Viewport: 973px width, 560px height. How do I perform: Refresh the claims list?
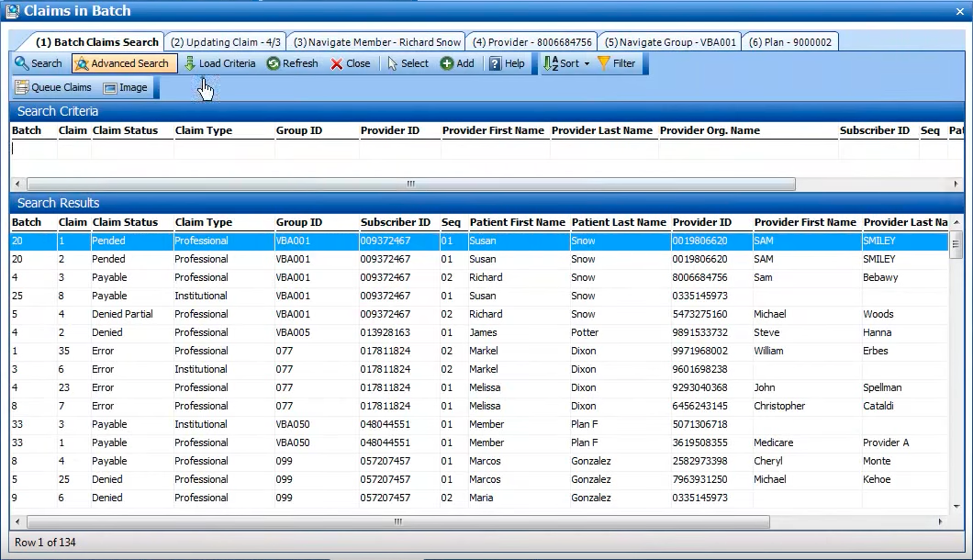292,63
